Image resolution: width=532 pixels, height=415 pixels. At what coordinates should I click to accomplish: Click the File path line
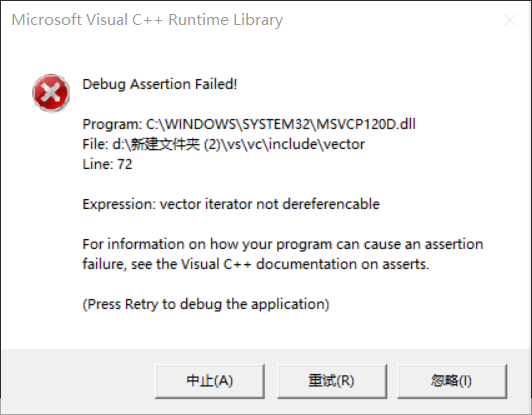coord(224,144)
